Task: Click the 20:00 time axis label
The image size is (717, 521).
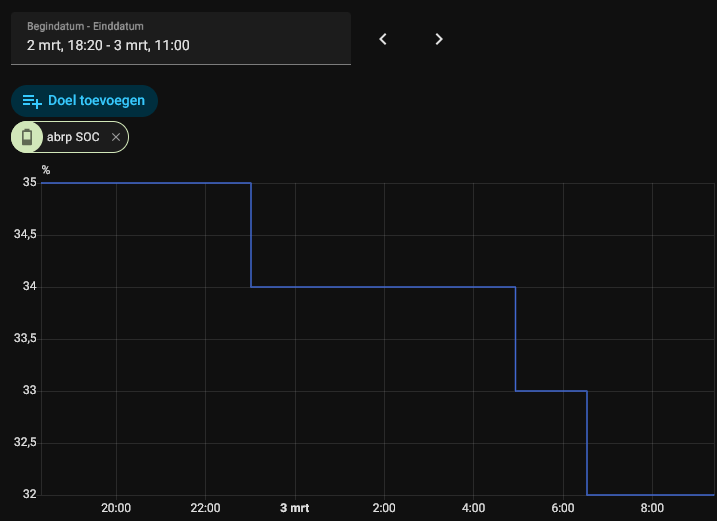Action: click(x=116, y=508)
